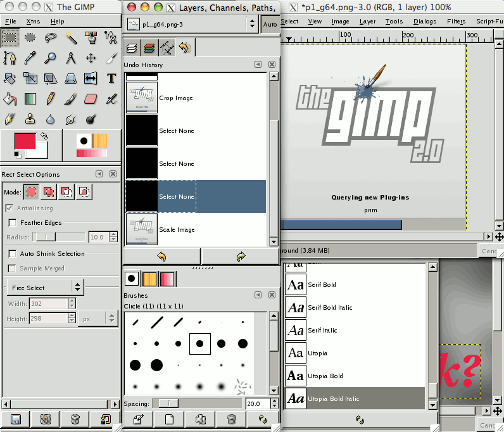Select the Color Picker eyedropper tool
Viewport: 504px width, 432px height.
pyautogui.click(x=30, y=58)
